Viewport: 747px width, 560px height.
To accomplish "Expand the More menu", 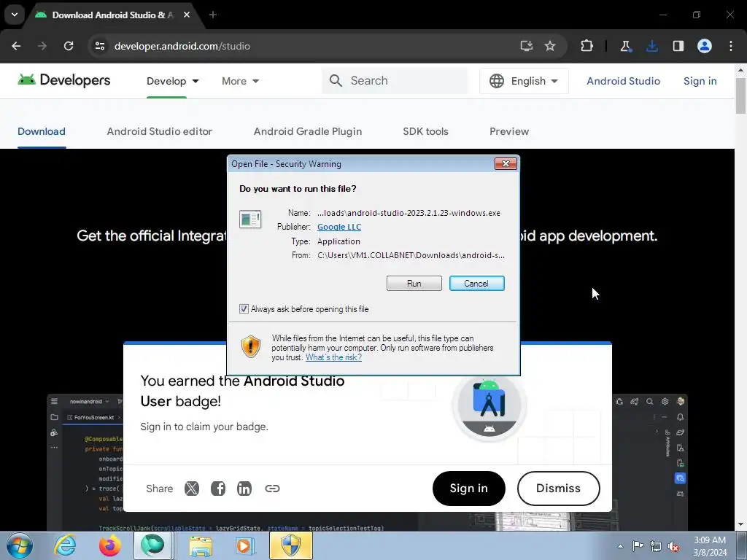I will 240,81.
